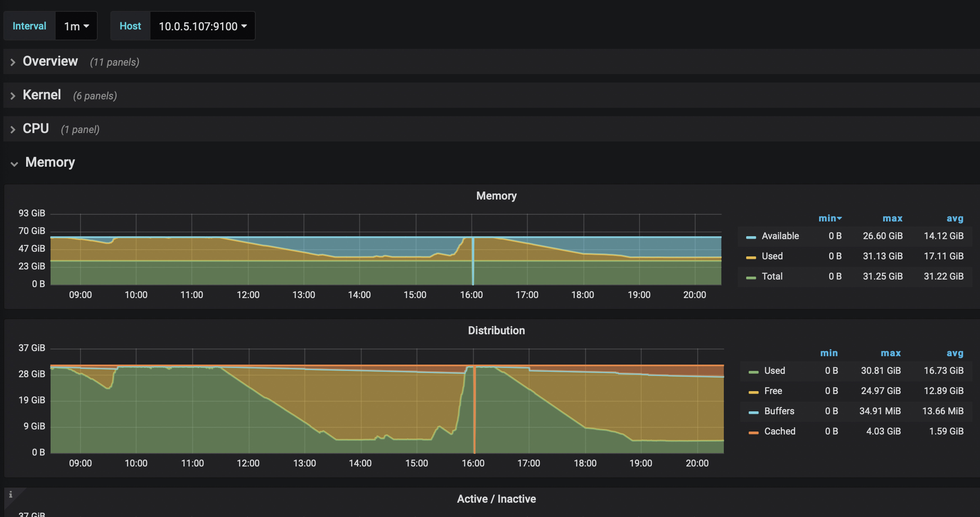
Task: Expand the Kernel row chevron
Action: [x=13, y=96]
